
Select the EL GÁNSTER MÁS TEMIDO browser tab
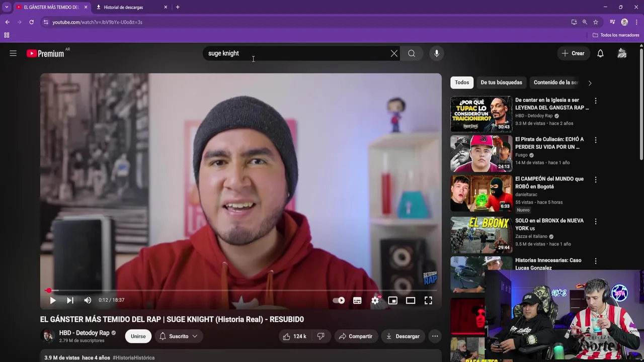pos(51,7)
